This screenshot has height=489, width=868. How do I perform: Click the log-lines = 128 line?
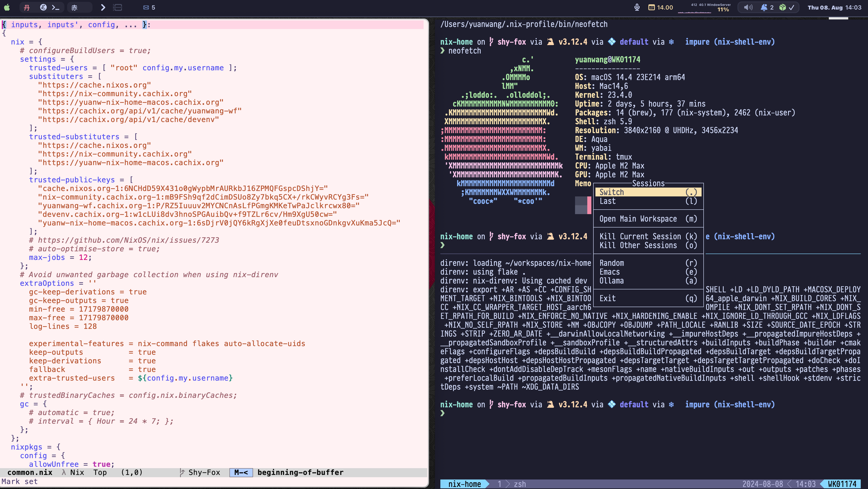pos(63,326)
